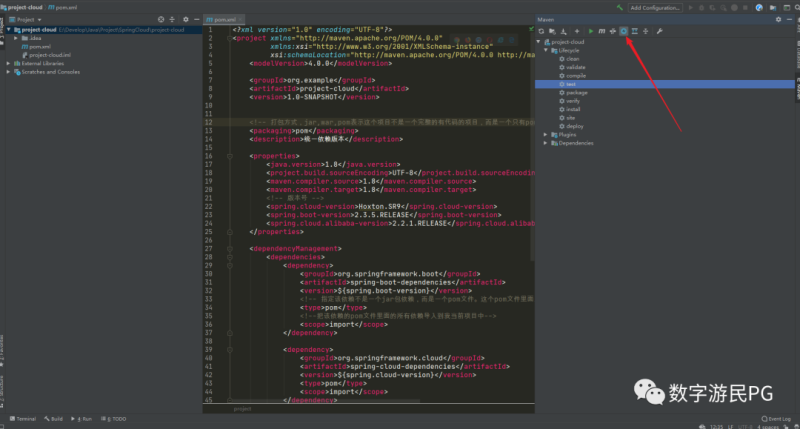Click the Execute Maven Goal 'm' icon
Screen dimensions: 800x429
[x=601, y=31]
